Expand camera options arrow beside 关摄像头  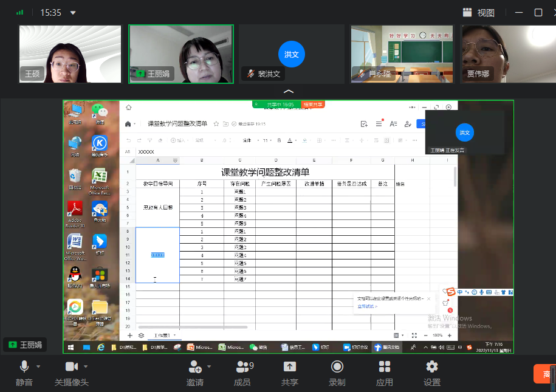(x=86, y=366)
